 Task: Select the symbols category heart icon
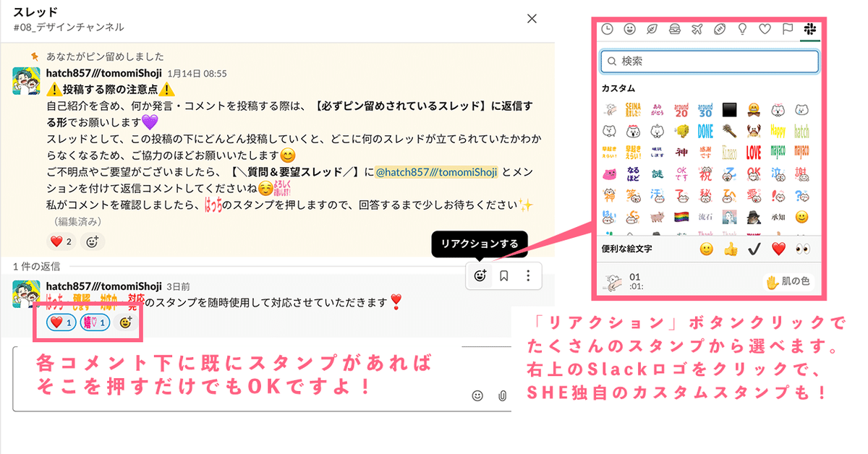point(765,29)
